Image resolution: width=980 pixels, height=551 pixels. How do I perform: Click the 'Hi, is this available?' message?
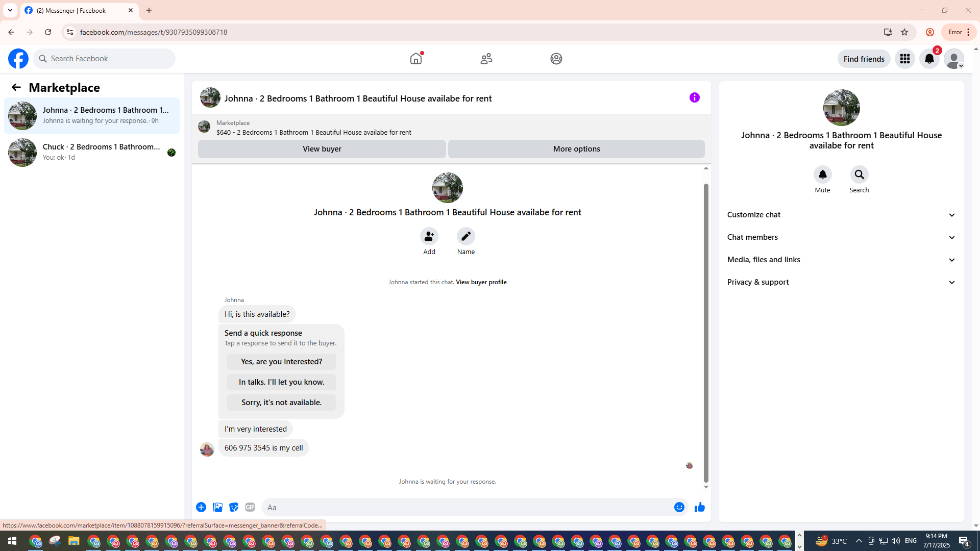(257, 314)
